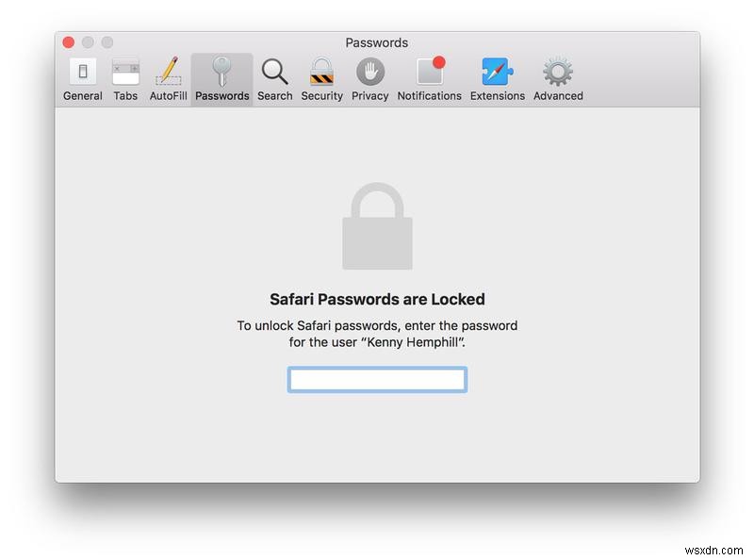Click the Notifications icon with red badge
The height and width of the screenshot is (560, 754).
coord(429,73)
